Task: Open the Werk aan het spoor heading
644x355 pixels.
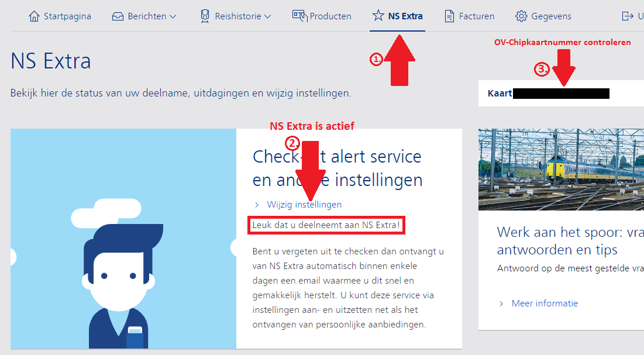Action: click(x=570, y=241)
